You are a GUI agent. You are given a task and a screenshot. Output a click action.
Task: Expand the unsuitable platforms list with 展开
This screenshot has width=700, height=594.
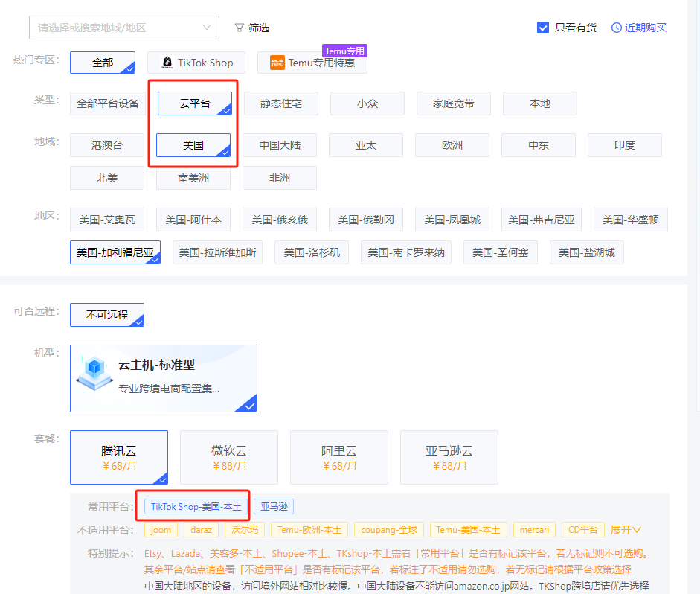(x=626, y=530)
